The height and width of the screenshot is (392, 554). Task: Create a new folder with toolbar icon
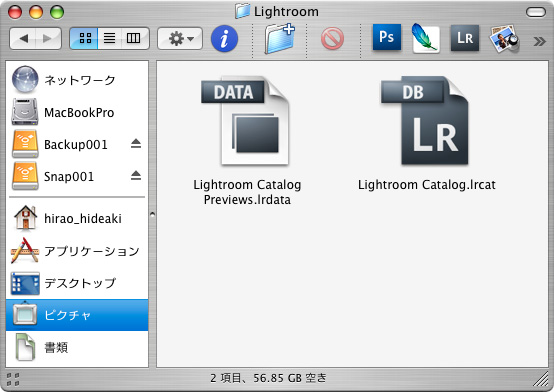[x=280, y=38]
